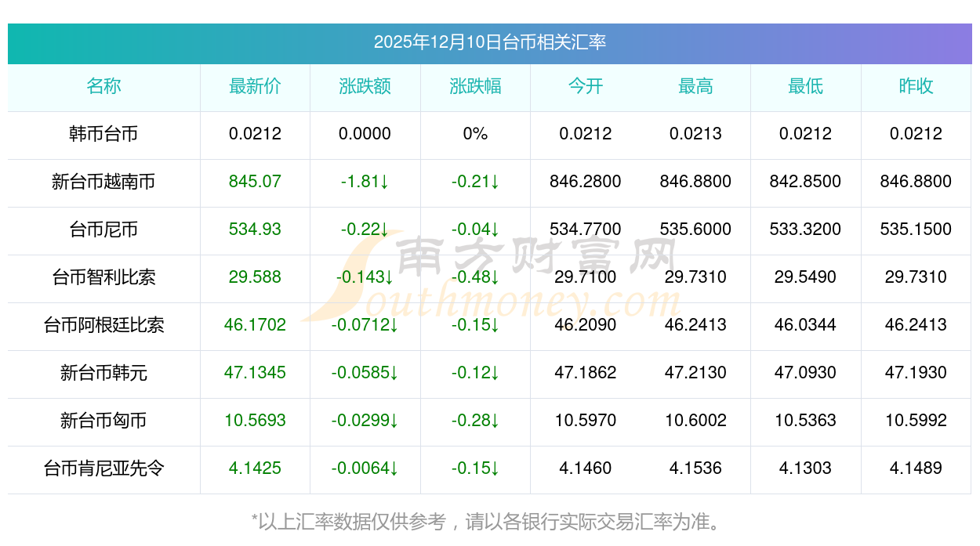Open the 台币阿根廷比索 row name
This screenshot has width=980, height=546.
point(103,325)
